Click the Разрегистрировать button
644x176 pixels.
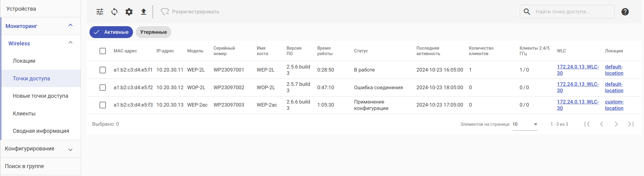190,12
